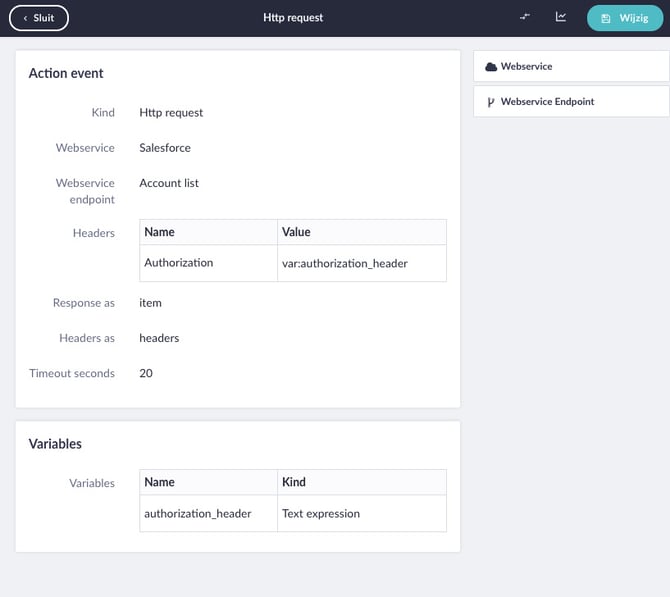Click the branch icon beside Webservice Endpoint
Image resolution: width=670 pixels, height=597 pixels.
490,102
